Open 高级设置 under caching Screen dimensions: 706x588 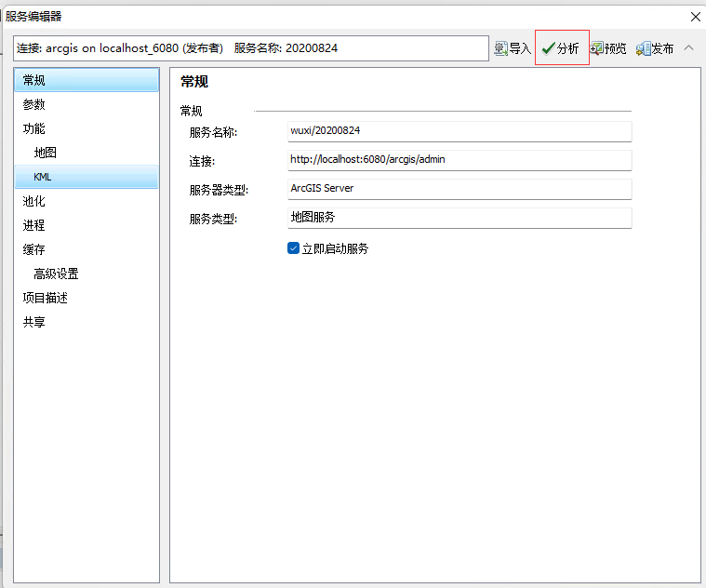(x=56, y=274)
